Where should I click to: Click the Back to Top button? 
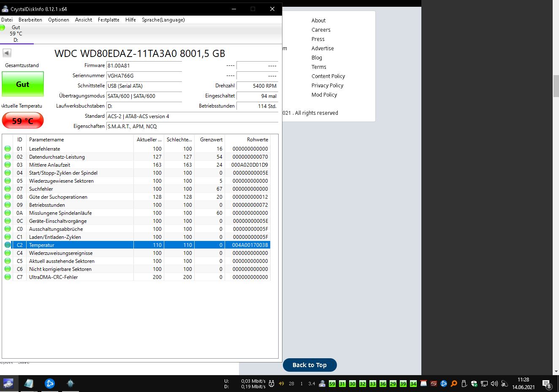pos(309,365)
